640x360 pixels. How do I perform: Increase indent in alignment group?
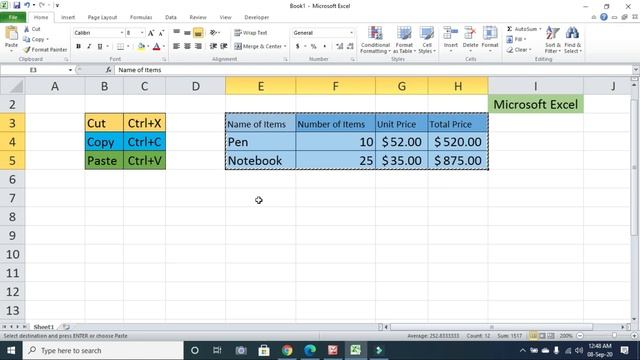tap(224, 46)
